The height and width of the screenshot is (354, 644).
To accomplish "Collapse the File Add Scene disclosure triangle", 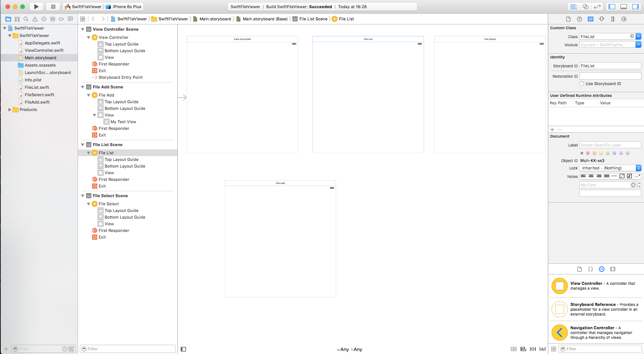I will (83, 87).
